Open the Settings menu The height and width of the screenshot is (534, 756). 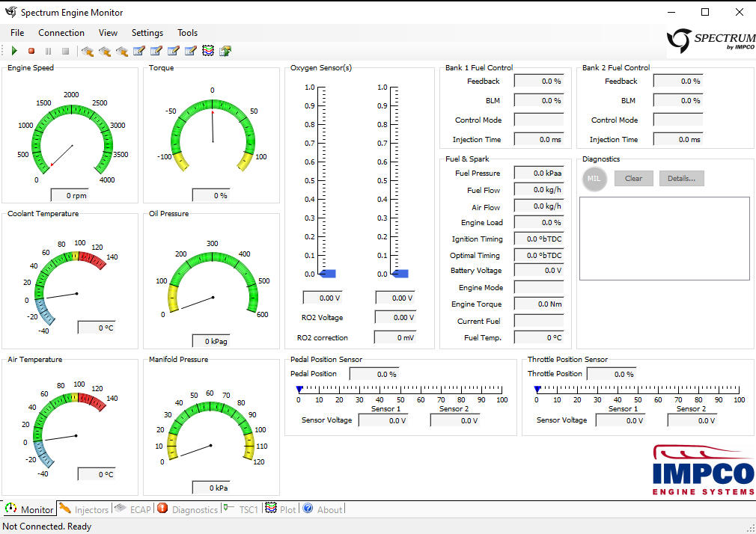click(147, 33)
